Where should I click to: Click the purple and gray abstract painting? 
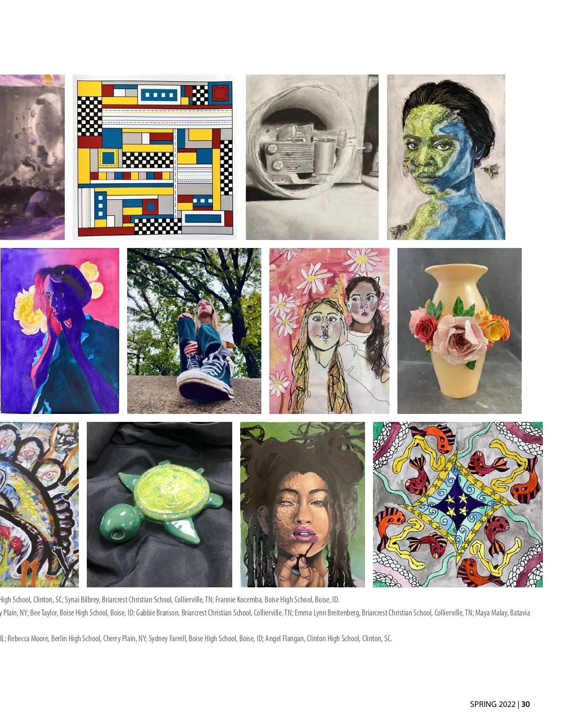32,157
